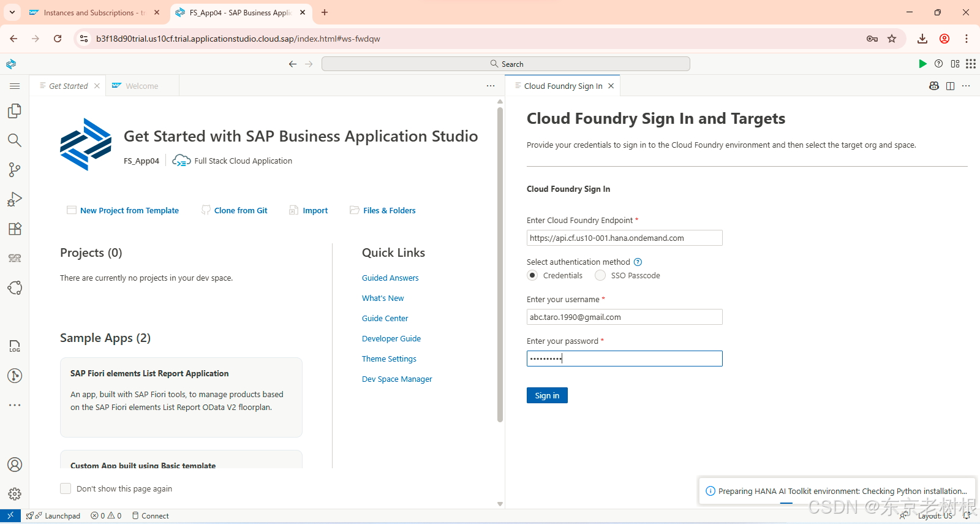Open the Source Control branch icon

[15, 170]
